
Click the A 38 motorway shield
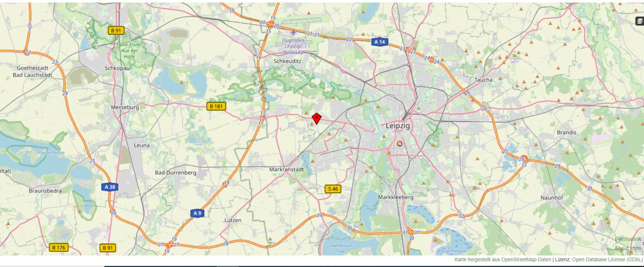coord(110,187)
